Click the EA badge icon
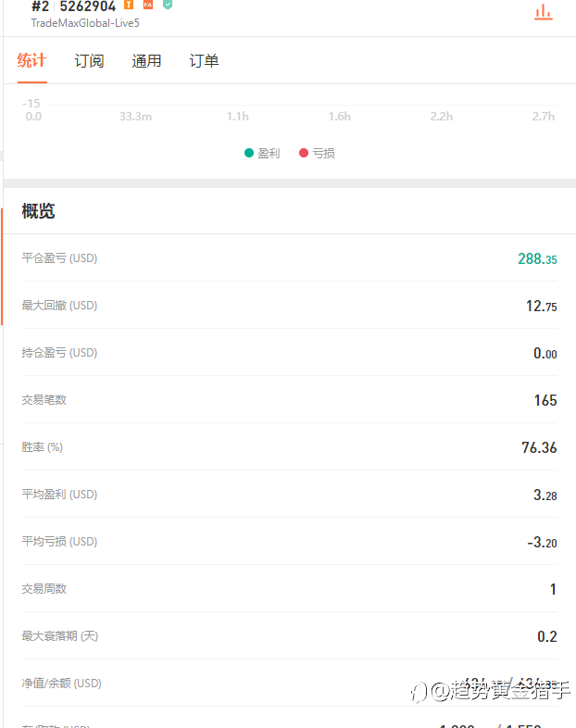 [x=148, y=5]
